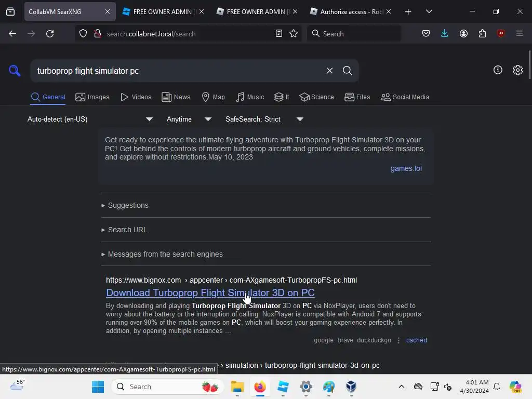Expand the Suggestions section
This screenshot has width=532, height=399.
tap(125, 205)
